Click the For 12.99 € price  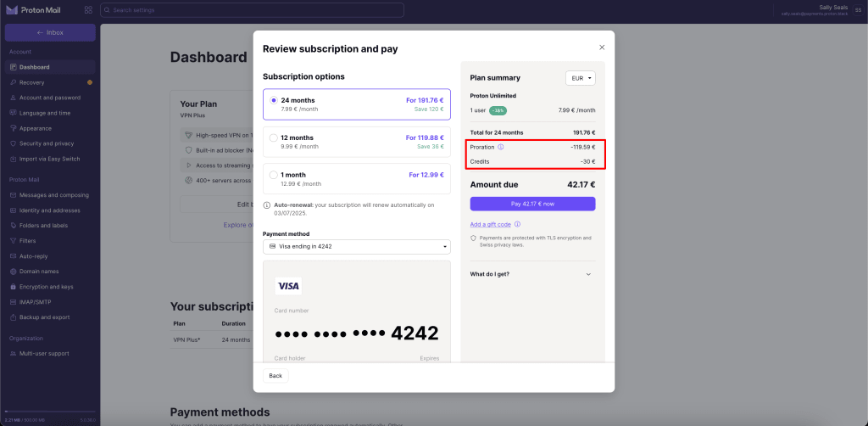pos(426,175)
